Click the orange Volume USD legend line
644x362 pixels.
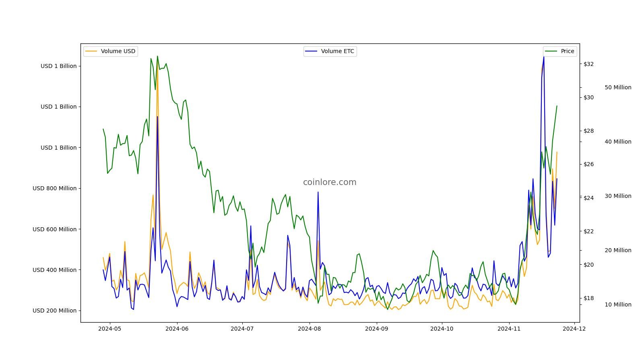click(91, 51)
